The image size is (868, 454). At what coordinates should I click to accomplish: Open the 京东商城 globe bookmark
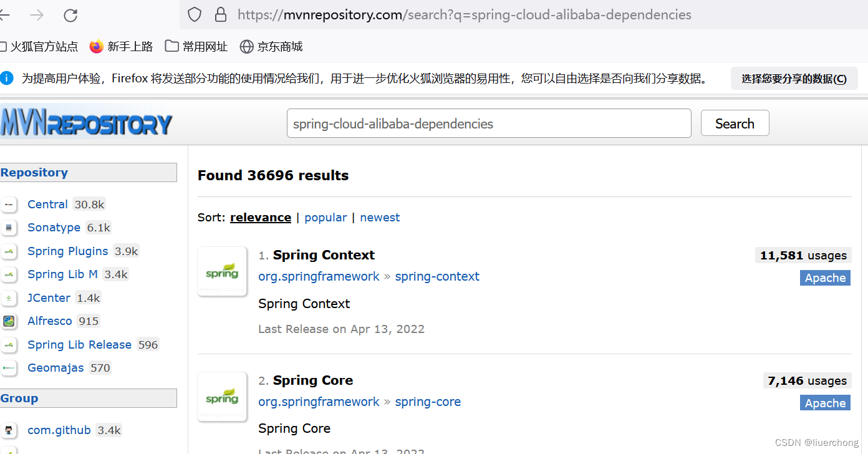pos(271,46)
